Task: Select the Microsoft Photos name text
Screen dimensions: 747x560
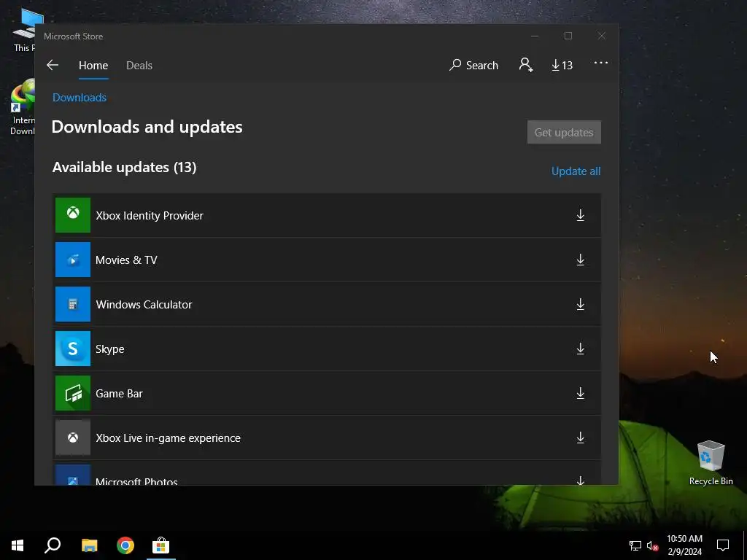Action: click(x=136, y=481)
